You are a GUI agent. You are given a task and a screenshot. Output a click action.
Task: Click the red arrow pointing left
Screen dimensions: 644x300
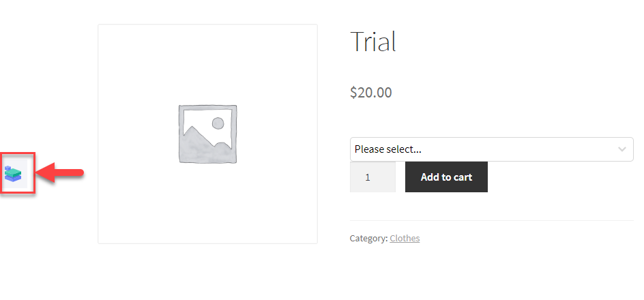59,173
